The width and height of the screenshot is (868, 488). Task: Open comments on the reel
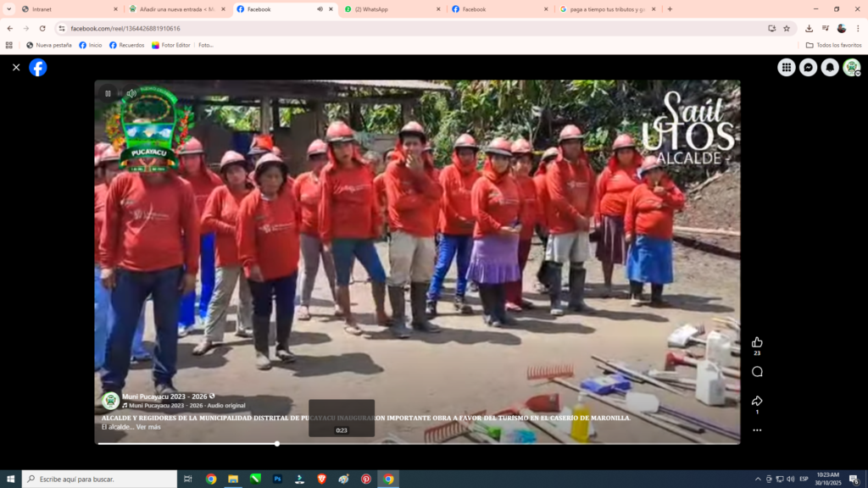pyautogui.click(x=757, y=371)
